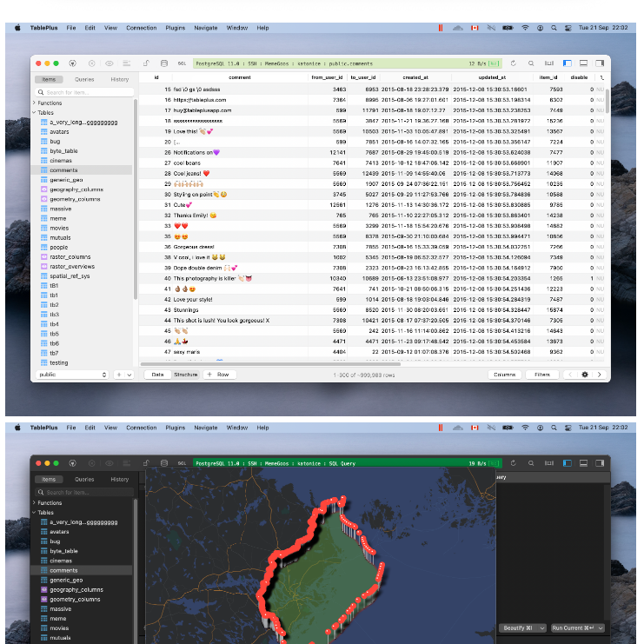The height and width of the screenshot is (644, 644).
Task: Go to previous page arrow in light window footer
Action: tap(570, 375)
